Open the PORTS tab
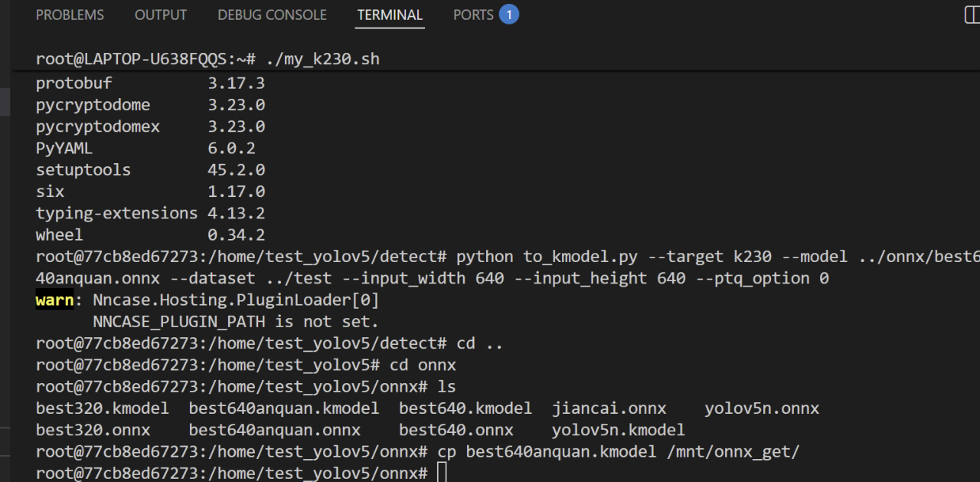Image resolution: width=980 pixels, height=482 pixels. click(473, 15)
